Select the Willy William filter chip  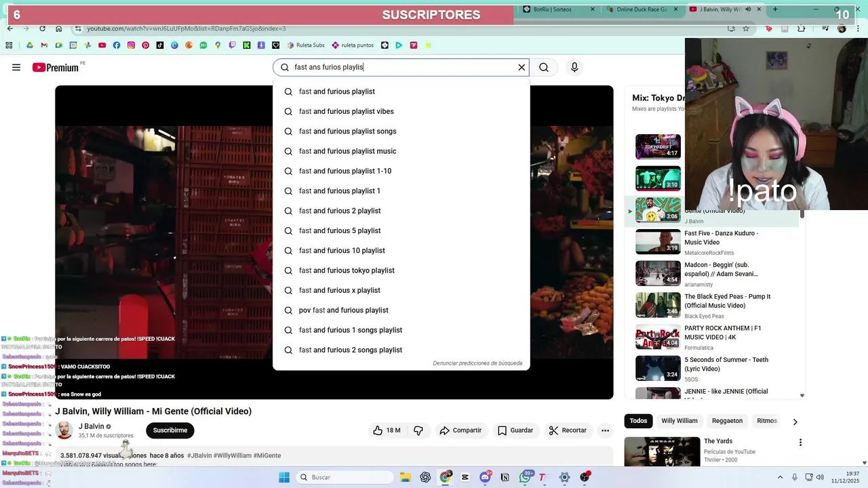tap(679, 421)
